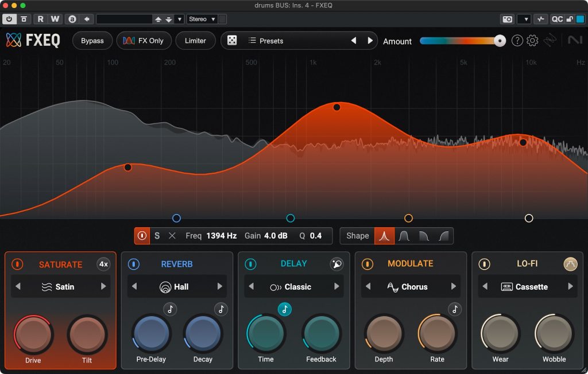Choose the high shelf shape icon
The height and width of the screenshot is (374, 588).
coord(443,236)
